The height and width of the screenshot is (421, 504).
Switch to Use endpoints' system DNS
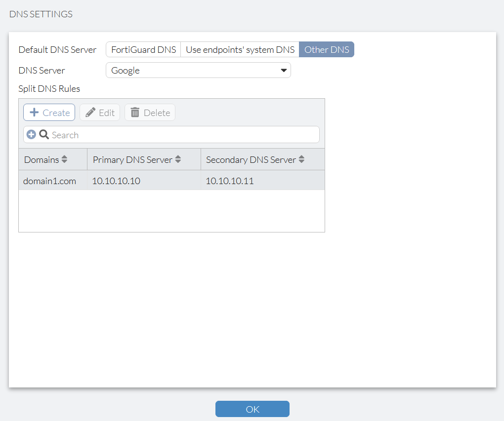point(240,49)
